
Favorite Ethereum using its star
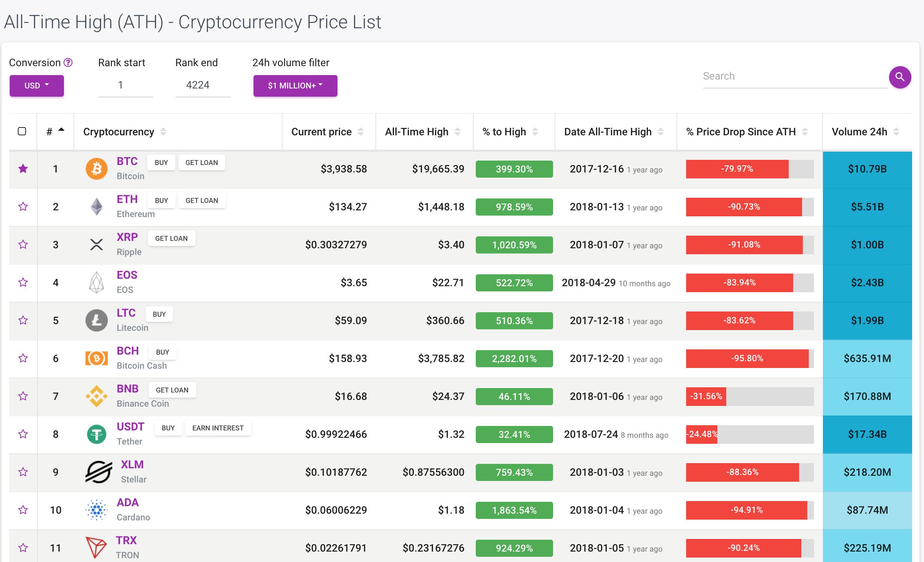click(23, 206)
